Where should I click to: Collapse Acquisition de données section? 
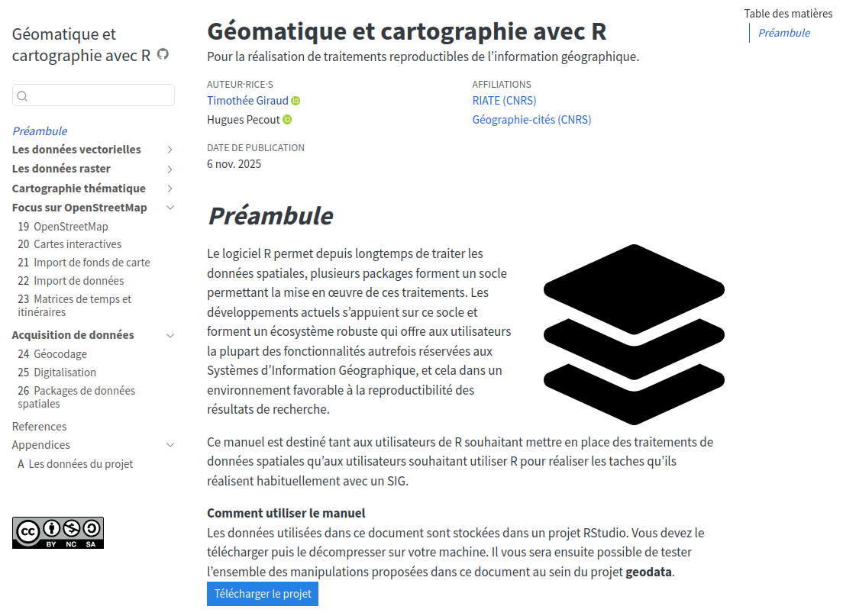pyautogui.click(x=170, y=335)
